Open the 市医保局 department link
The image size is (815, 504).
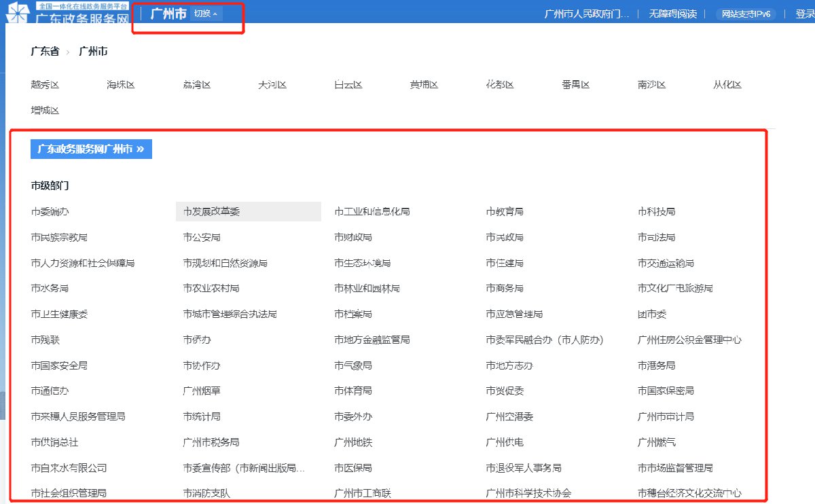(x=353, y=468)
